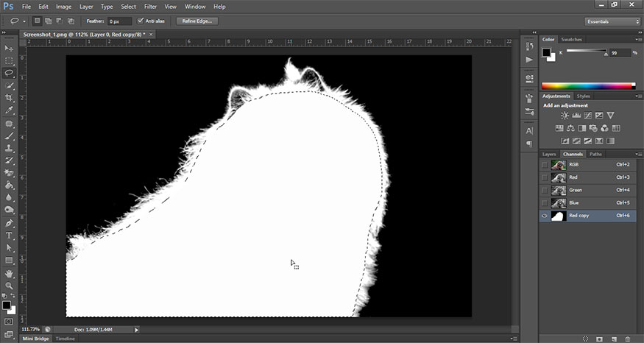
Task: Select the Crop tool
Action: click(x=9, y=98)
